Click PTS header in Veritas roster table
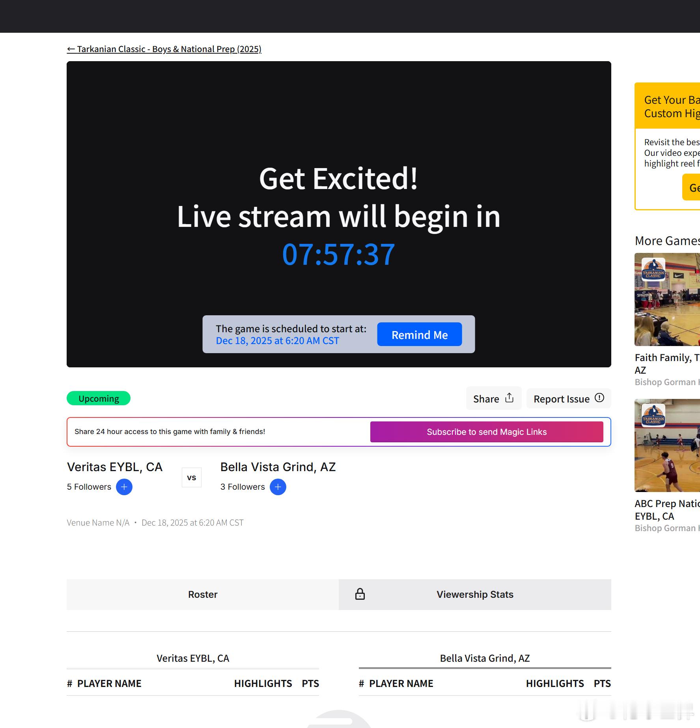The image size is (700, 728). (310, 683)
